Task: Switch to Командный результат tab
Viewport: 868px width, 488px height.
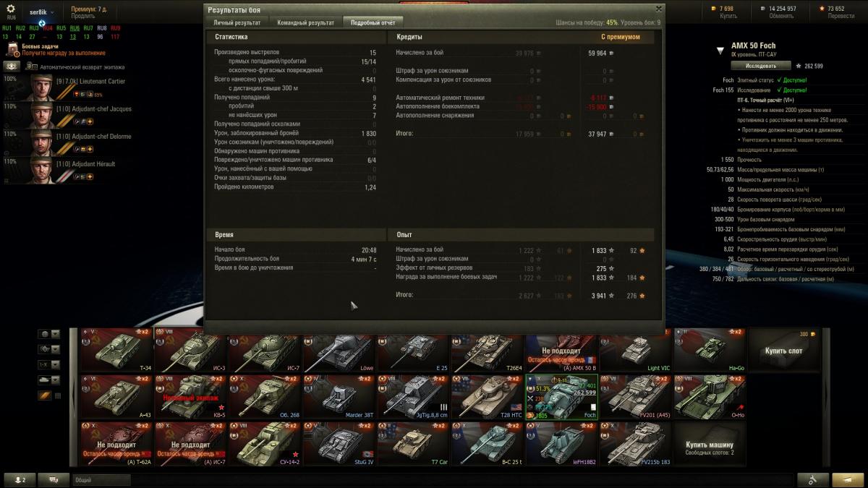Action: (x=305, y=22)
